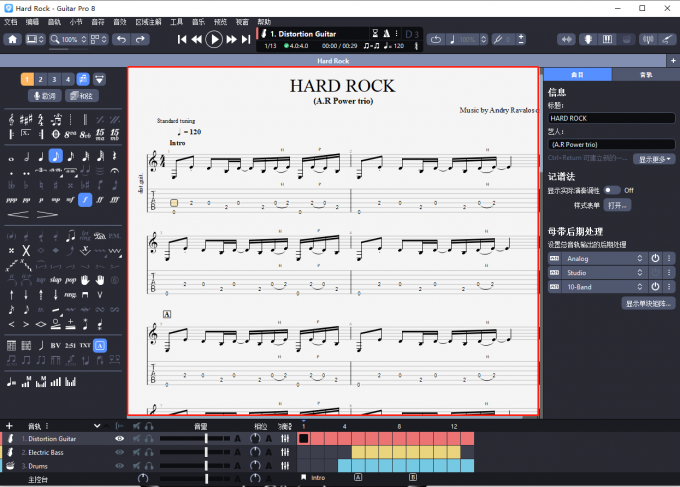Jump to the first bar with rewind-to-start
Viewport: 680px width, 487px height.
(183, 39)
